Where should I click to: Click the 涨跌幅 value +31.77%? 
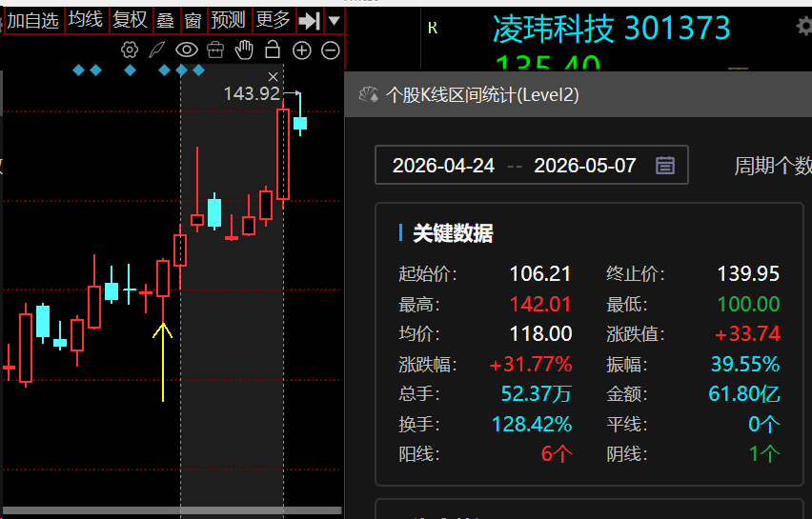pyautogui.click(x=531, y=365)
